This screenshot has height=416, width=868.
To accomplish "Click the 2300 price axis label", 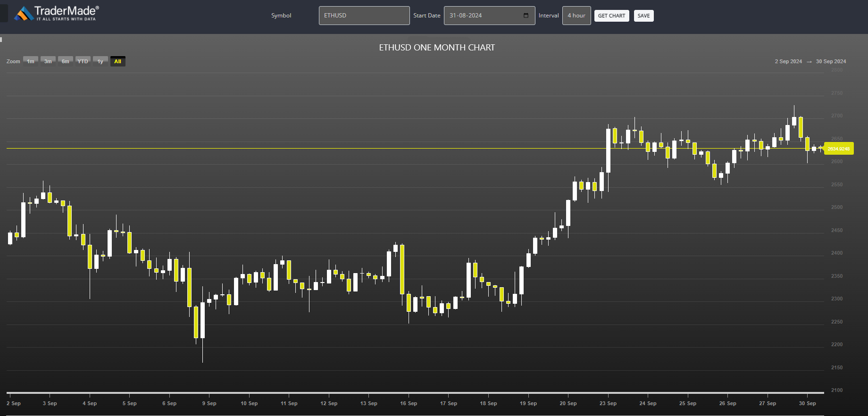I will tap(837, 299).
